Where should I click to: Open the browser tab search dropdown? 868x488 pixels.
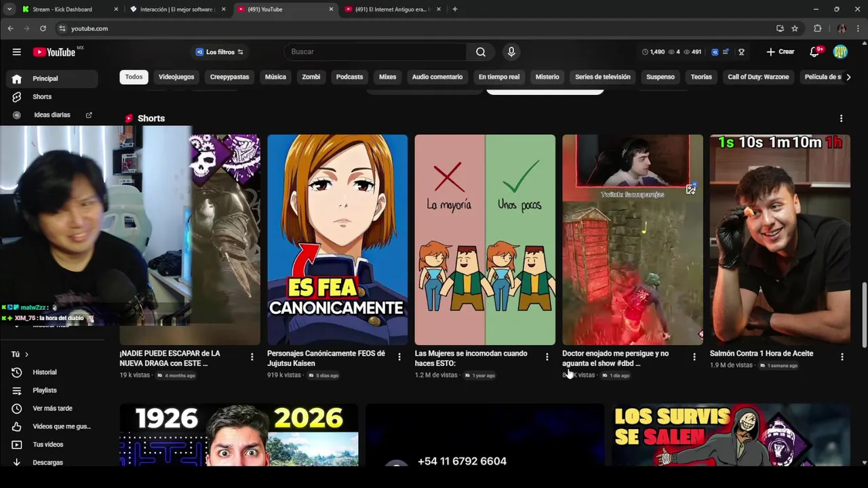tap(9, 9)
